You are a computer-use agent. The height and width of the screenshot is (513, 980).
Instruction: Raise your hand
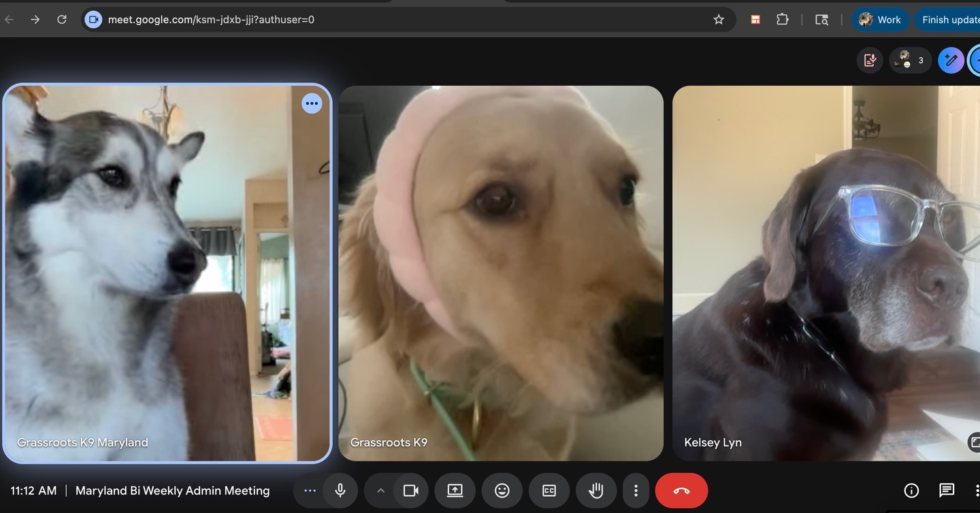[595, 490]
